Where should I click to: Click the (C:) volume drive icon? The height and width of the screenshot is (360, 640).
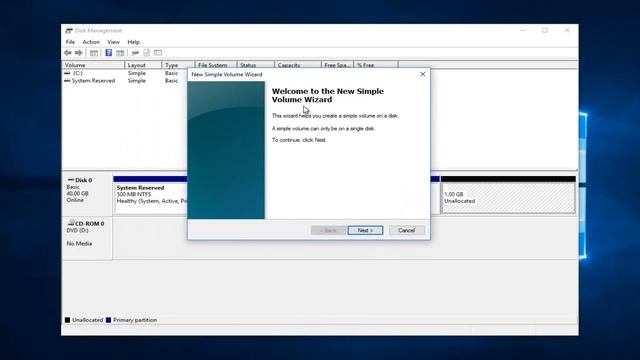click(x=67, y=73)
